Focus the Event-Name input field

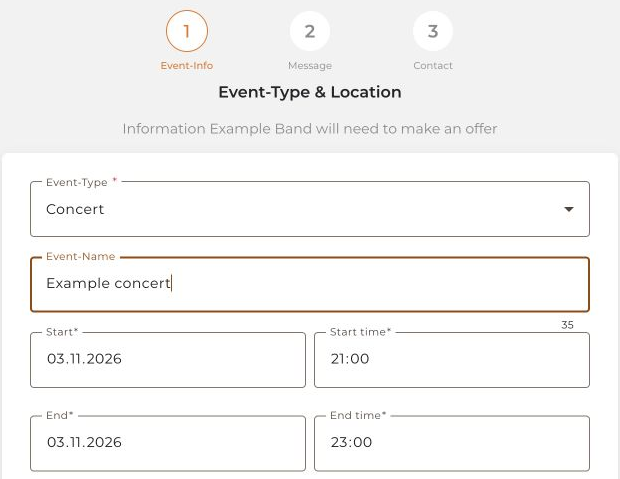[x=310, y=284]
